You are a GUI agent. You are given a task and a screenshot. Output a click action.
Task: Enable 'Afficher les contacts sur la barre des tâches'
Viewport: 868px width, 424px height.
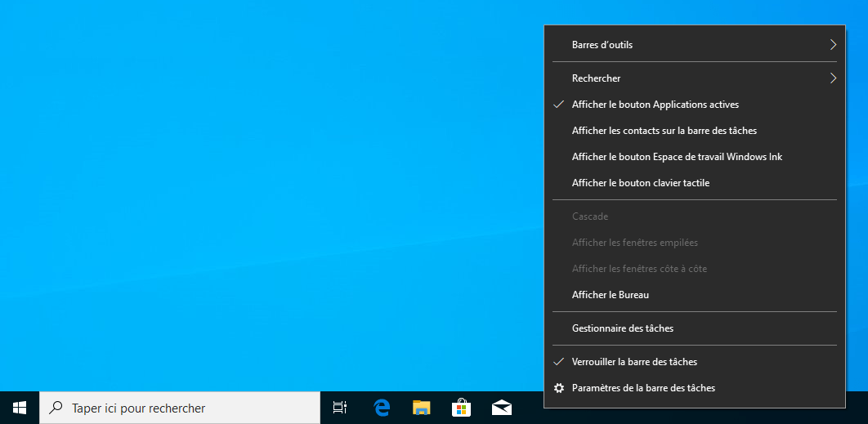point(695,131)
